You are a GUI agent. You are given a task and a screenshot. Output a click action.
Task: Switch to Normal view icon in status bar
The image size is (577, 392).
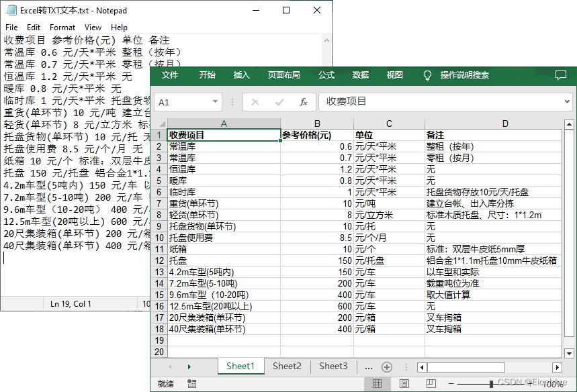378,384
